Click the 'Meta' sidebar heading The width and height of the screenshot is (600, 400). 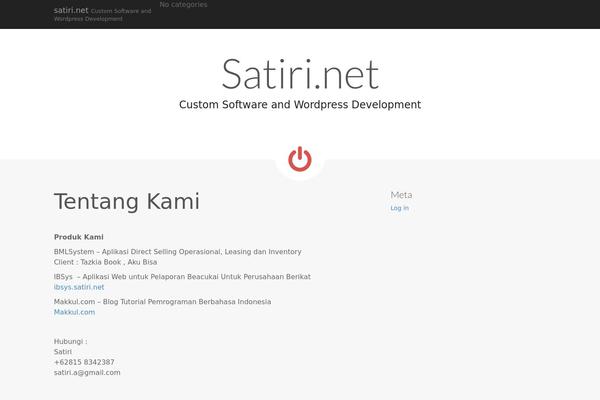(x=401, y=195)
